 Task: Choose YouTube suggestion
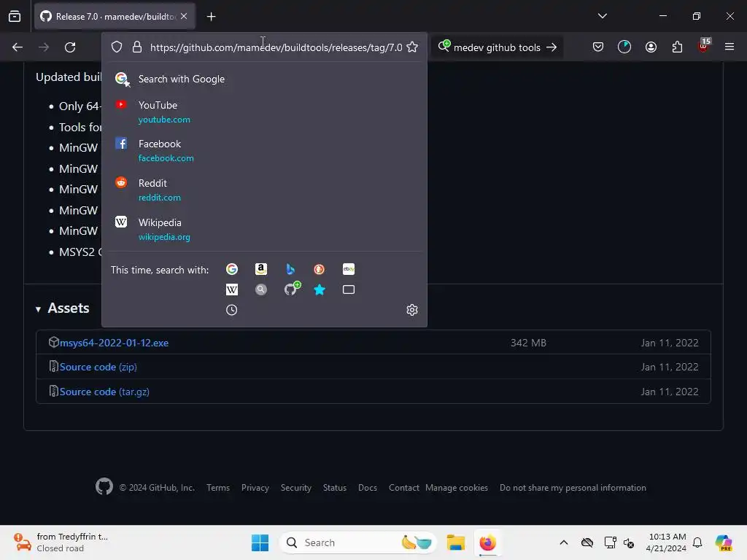[264, 112]
